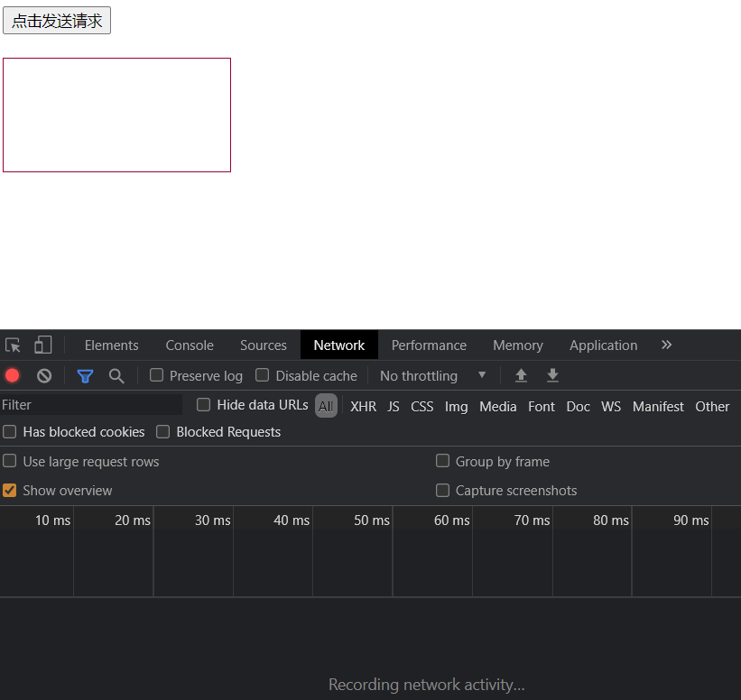Screen dimensions: 741x700
Task: Filter requests by Media
Action: pyautogui.click(x=498, y=406)
